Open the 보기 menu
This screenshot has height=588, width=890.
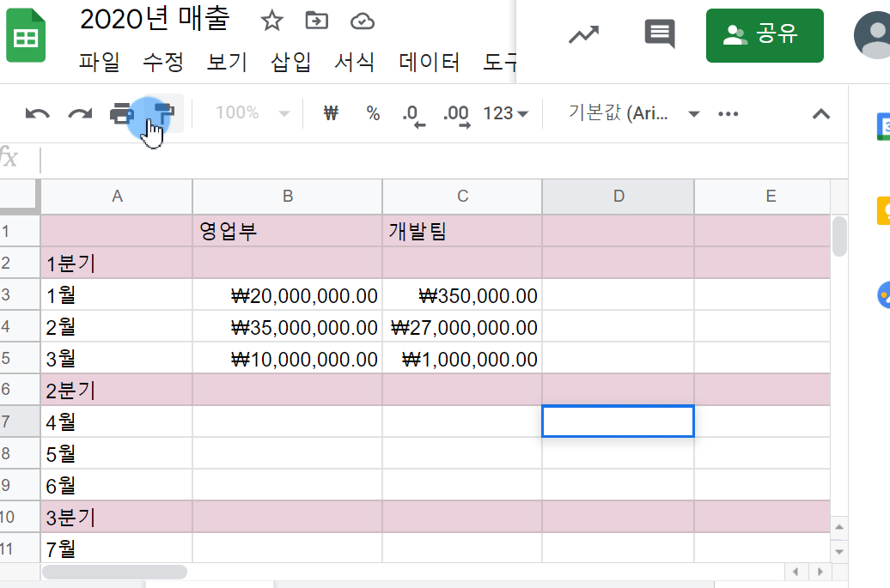click(x=227, y=61)
